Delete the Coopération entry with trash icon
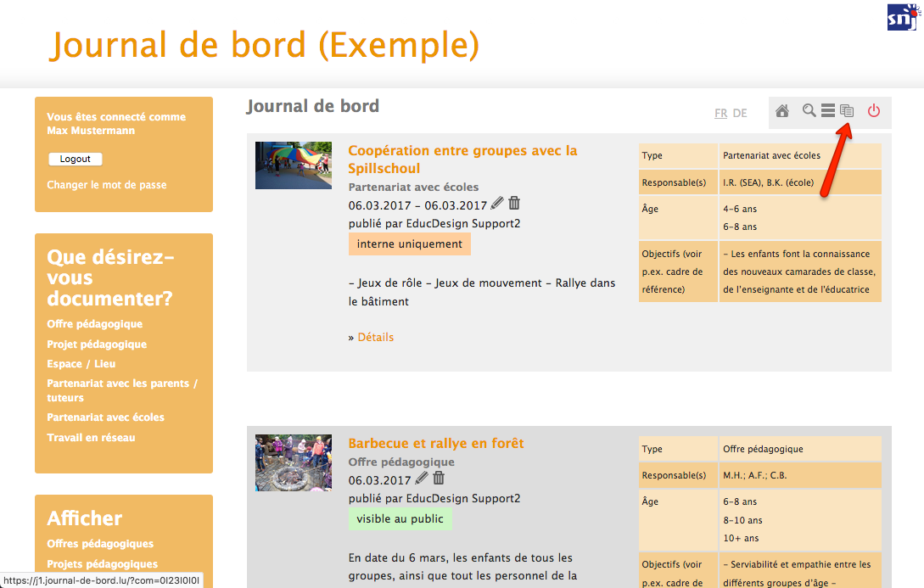Screen dimensions: 924x588 point(514,204)
